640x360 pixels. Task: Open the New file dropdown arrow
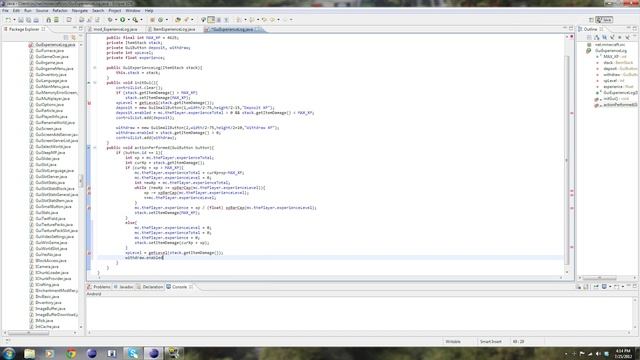(14, 20)
